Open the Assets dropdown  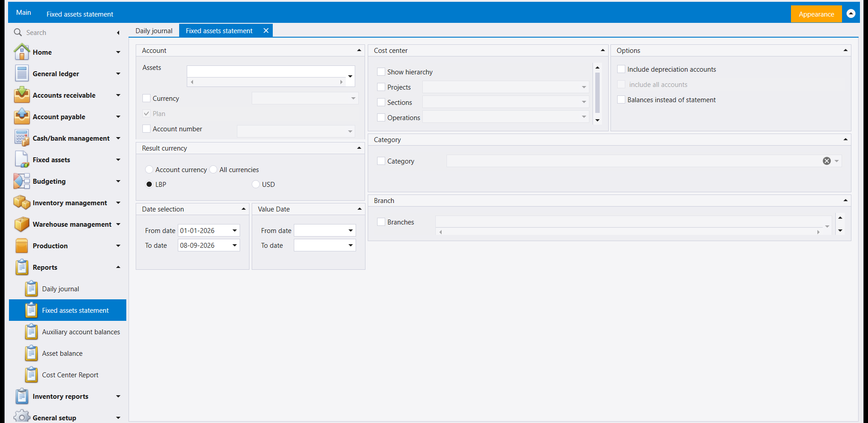350,76
